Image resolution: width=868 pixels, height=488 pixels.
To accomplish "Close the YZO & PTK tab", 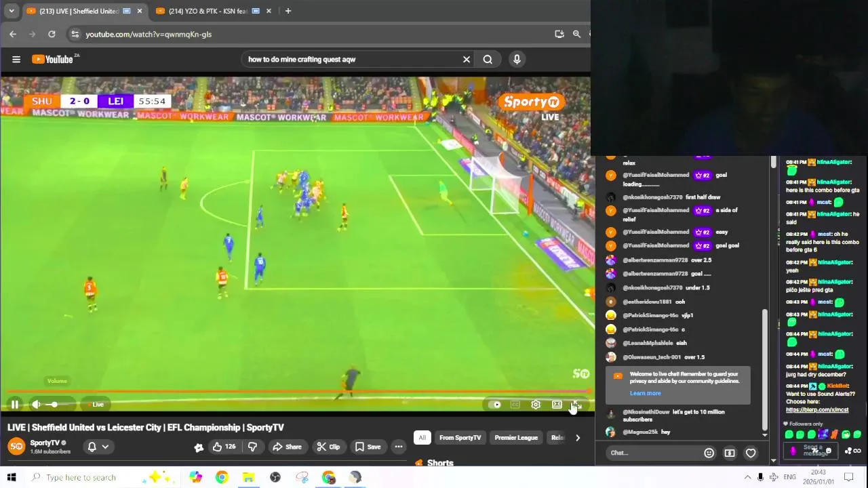I will click(269, 11).
